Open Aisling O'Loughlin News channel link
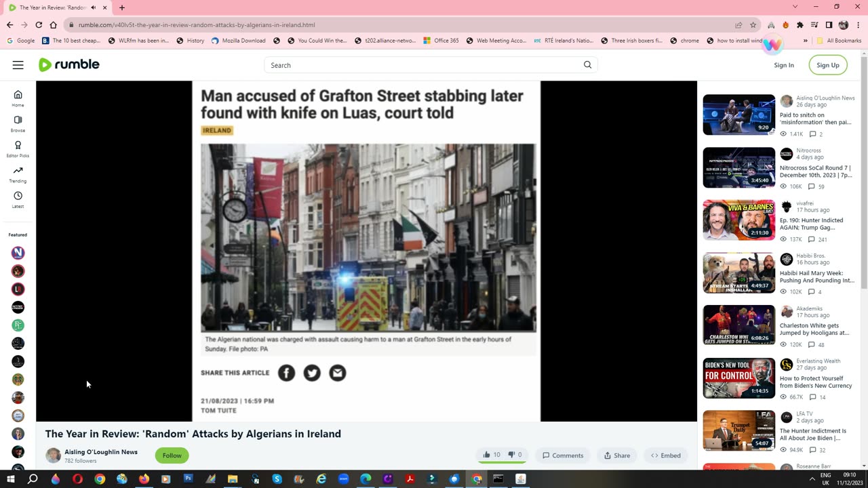The height and width of the screenshot is (488, 868). (101, 452)
